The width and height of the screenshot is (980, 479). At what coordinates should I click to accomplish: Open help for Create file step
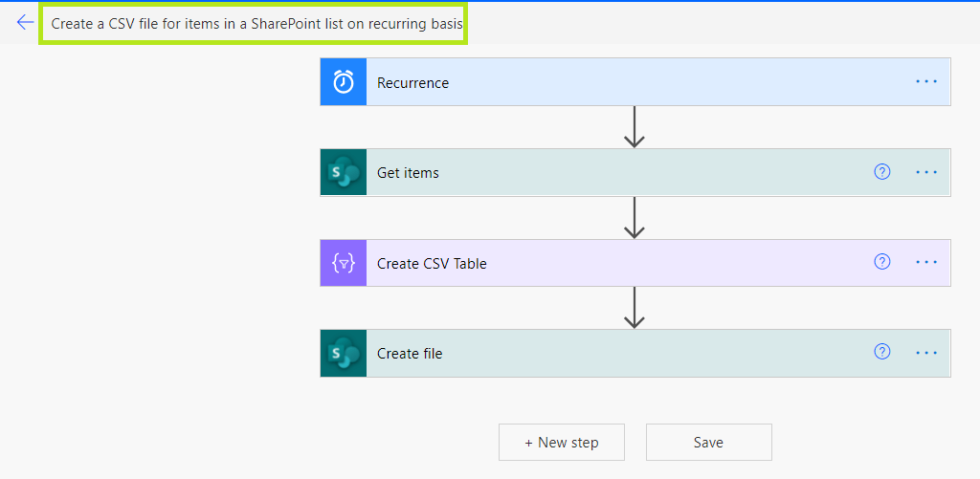(x=882, y=352)
